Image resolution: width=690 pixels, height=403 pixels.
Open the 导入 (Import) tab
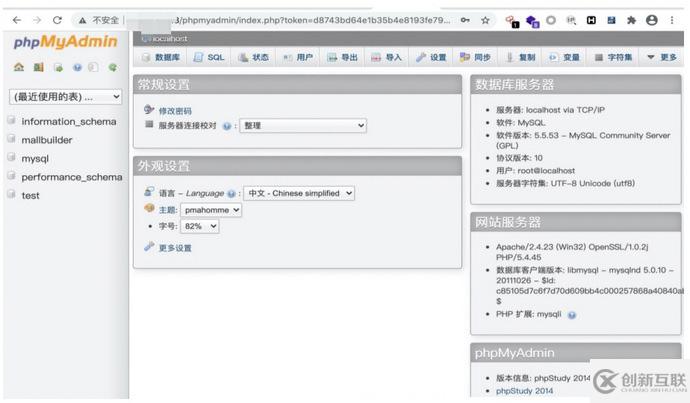pos(386,57)
